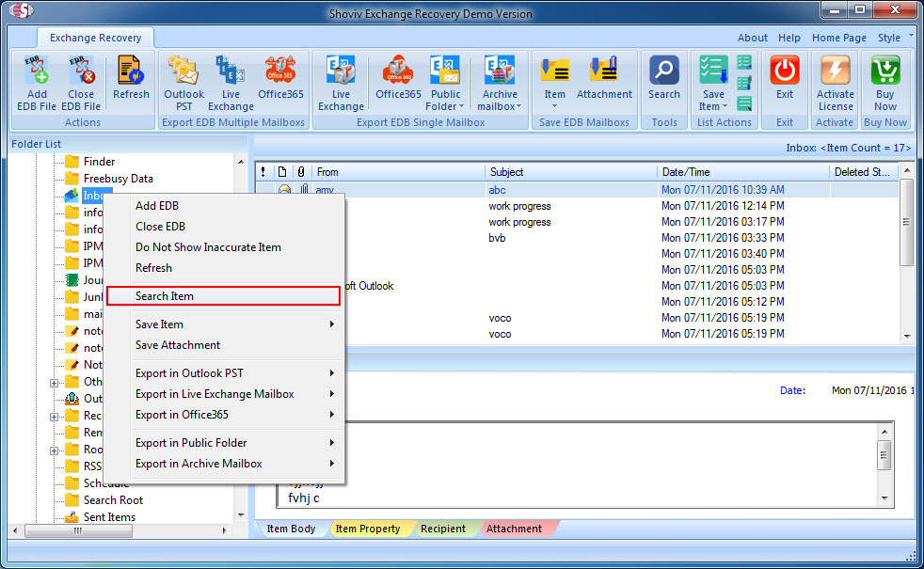Viewport: 924px width, 569px height.
Task: Click the red Exit power icon
Action: coord(784,73)
